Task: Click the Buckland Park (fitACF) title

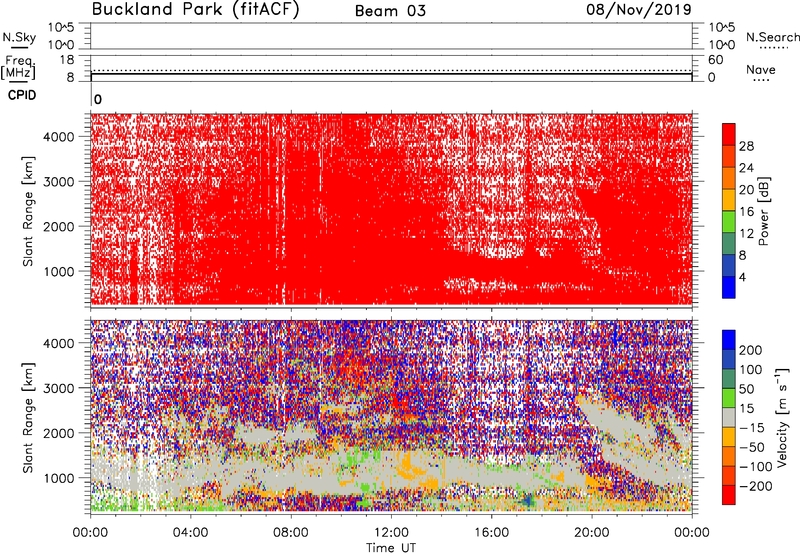Action: [195, 10]
